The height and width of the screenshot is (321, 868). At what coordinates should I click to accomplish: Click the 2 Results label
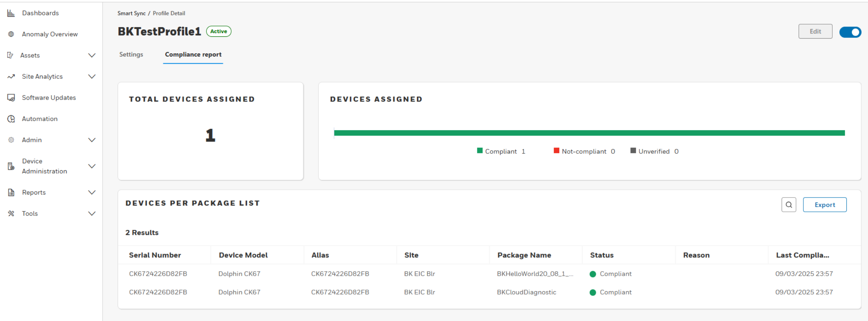(x=142, y=233)
